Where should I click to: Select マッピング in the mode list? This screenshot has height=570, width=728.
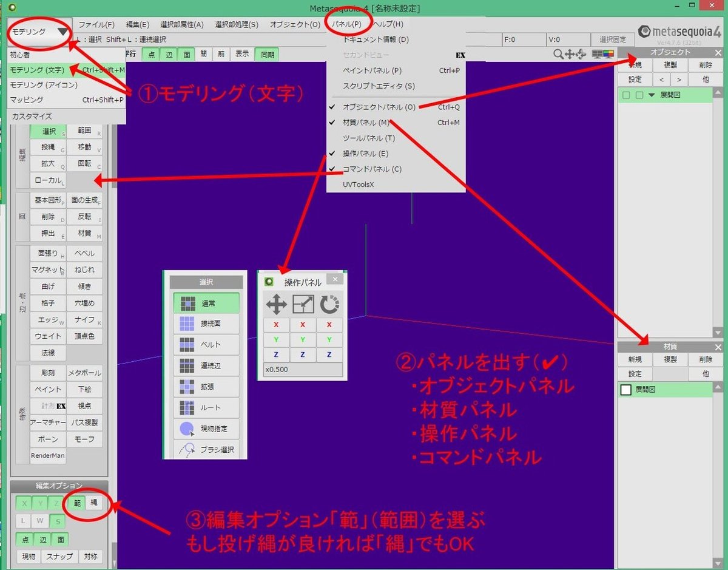click(67, 100)
